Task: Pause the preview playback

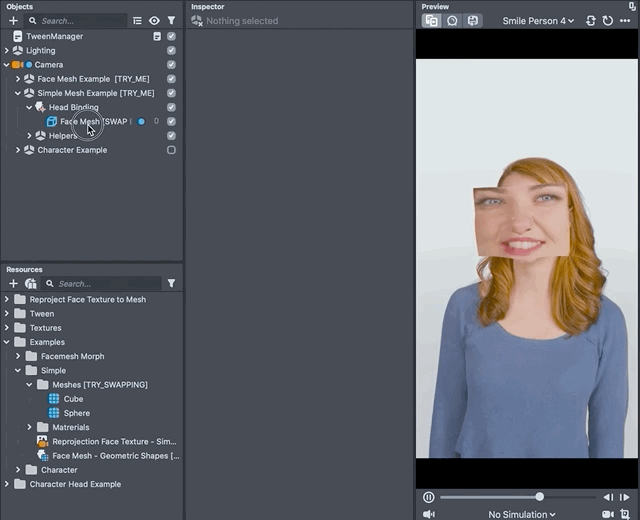Action: [429, 497]
